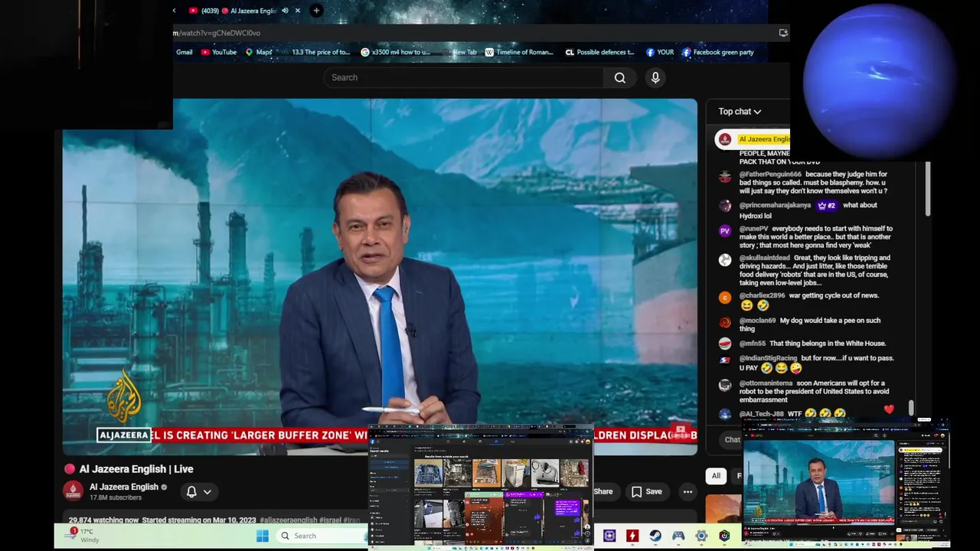Open the Windows Start menu
980x551 pixels.
tap(262, 536)
